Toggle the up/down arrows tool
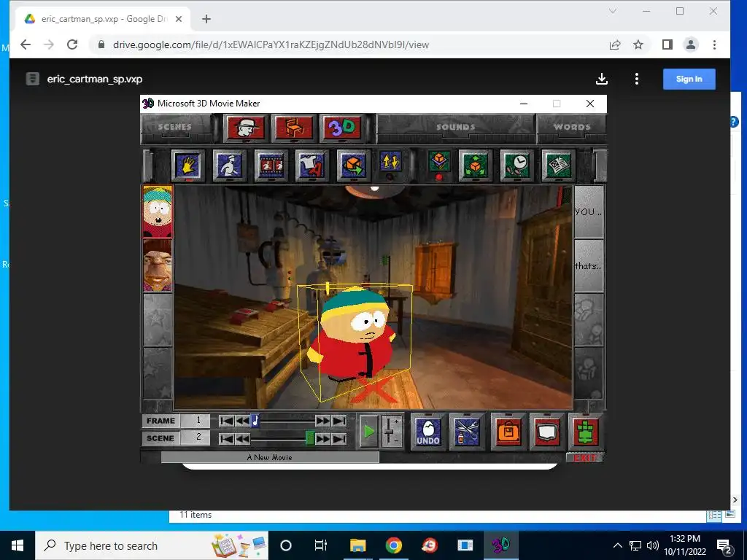The height and width of the screenshot is (560, 747). pyautogui.click(x=391, y=162)
